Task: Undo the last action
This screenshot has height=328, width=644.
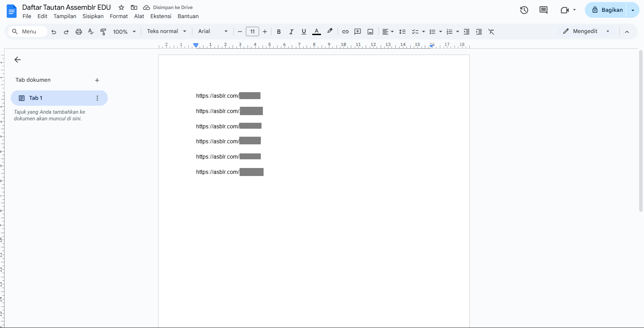Action: (54, 32)
